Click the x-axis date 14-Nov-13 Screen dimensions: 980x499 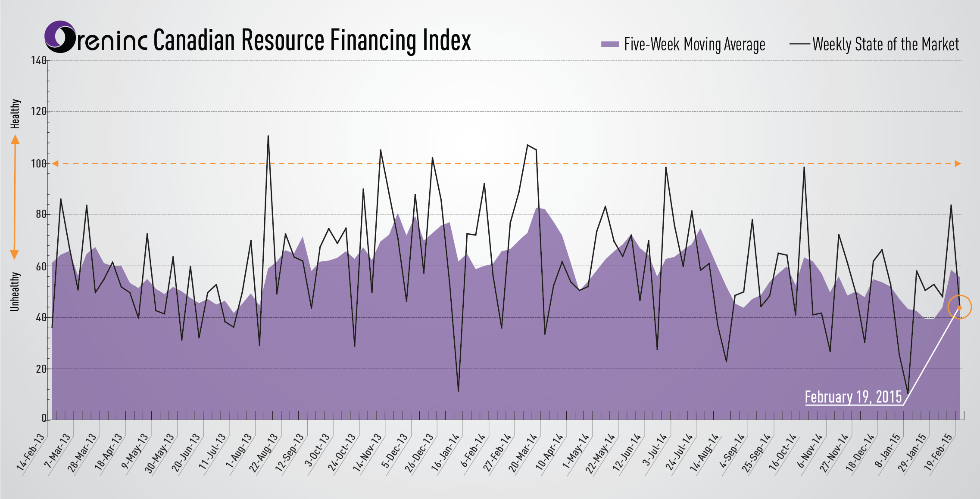(x=368, y=453)
